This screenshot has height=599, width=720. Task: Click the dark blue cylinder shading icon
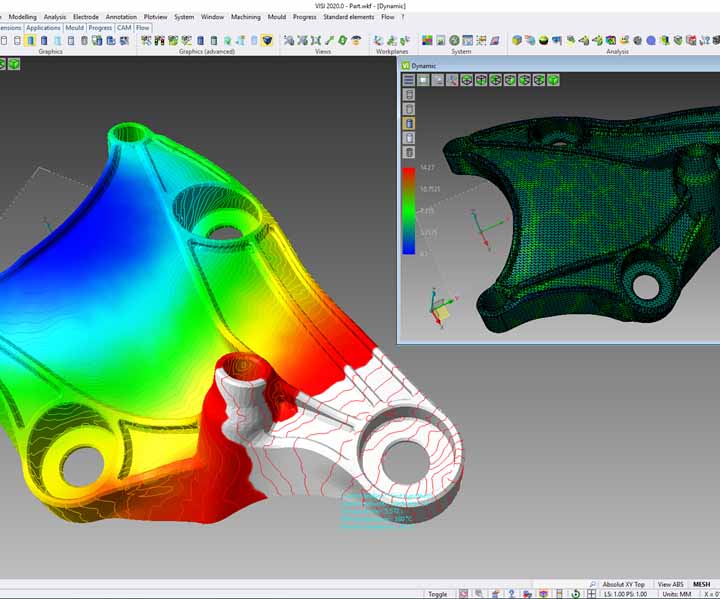pyautogui.click(x=44, y=41)
